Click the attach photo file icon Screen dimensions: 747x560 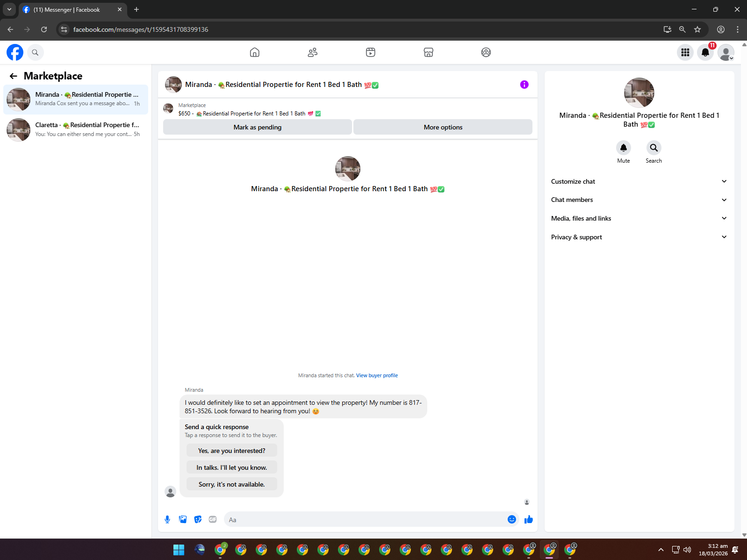183,519
